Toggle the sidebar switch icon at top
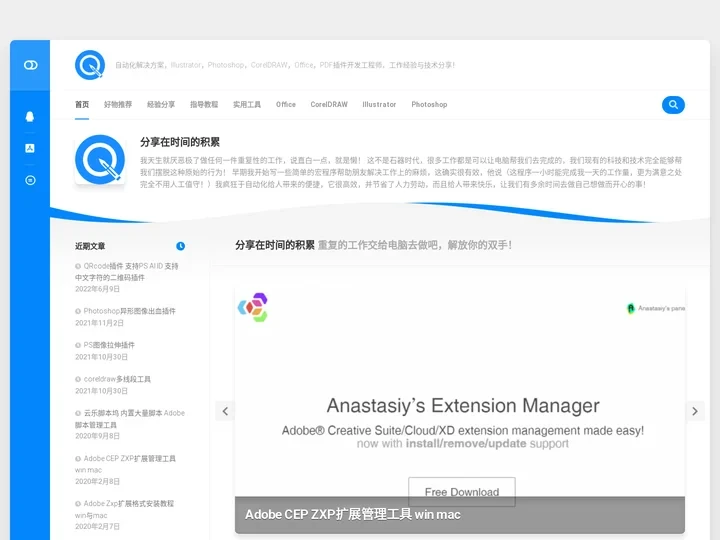 click(30, 65)
